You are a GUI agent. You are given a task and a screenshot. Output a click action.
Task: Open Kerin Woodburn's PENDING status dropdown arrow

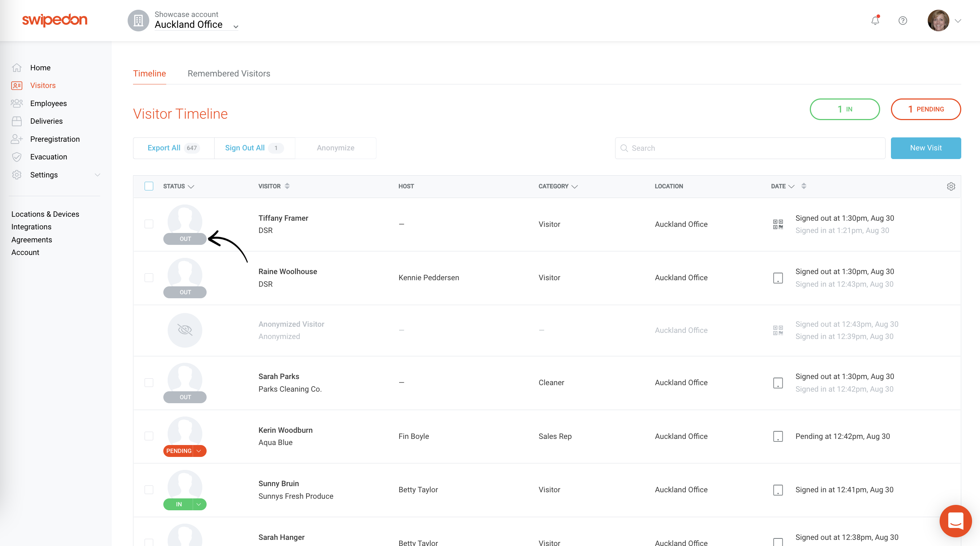click(199, 451)
